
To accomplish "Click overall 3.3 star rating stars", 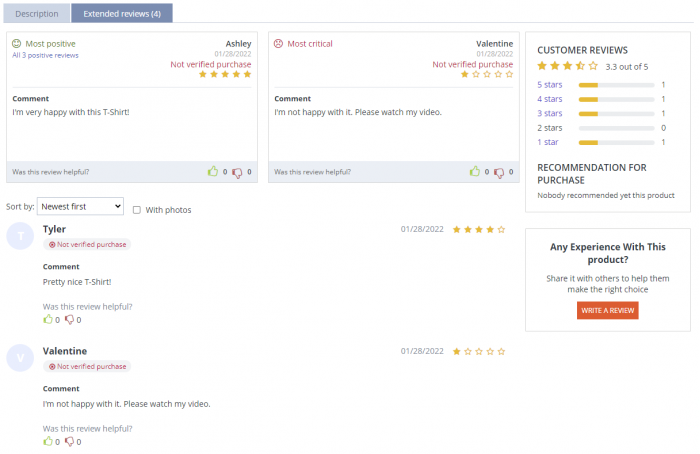I will (567, 66).
